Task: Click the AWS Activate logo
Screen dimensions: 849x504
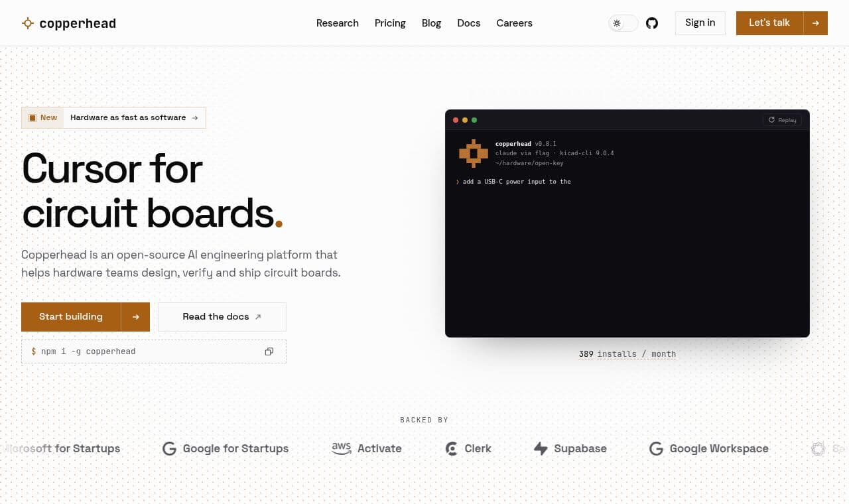Action: [367, 449]
